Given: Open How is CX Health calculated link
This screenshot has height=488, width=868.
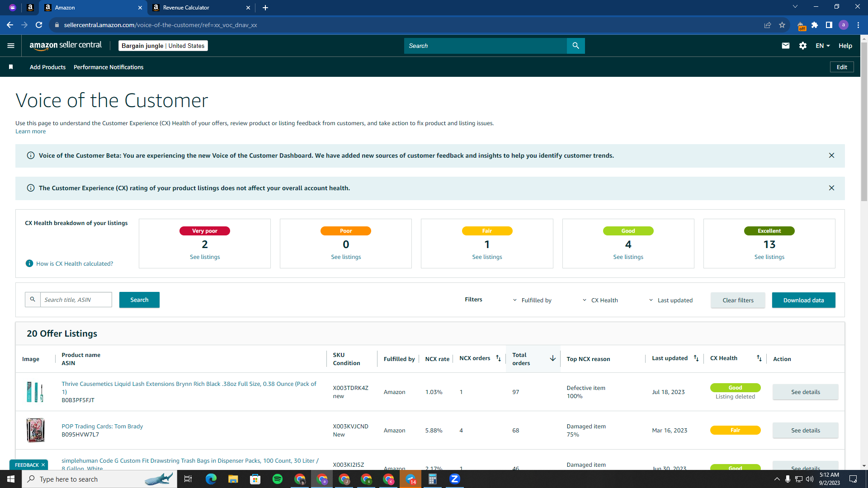Looking at the screenshot, I should [x=75, y=263].
